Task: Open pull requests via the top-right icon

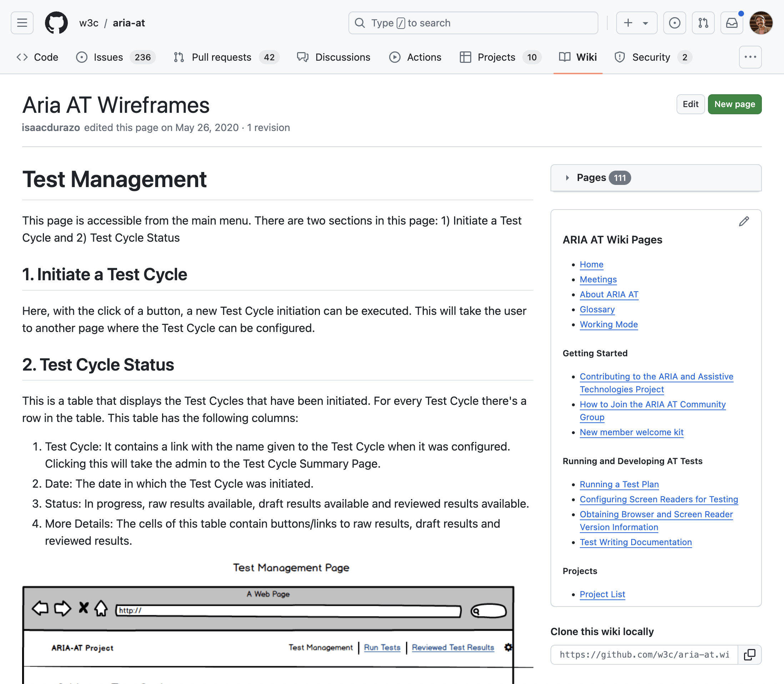Action: [703, 23]
